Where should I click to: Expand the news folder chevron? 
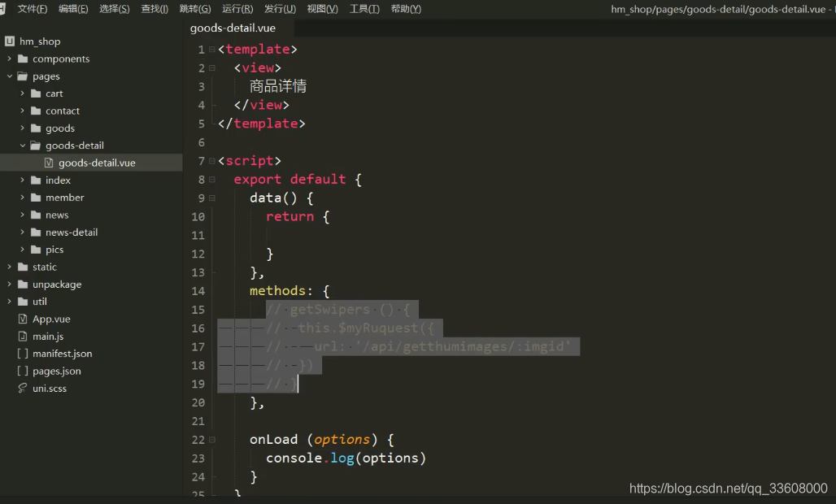(23, 215)
